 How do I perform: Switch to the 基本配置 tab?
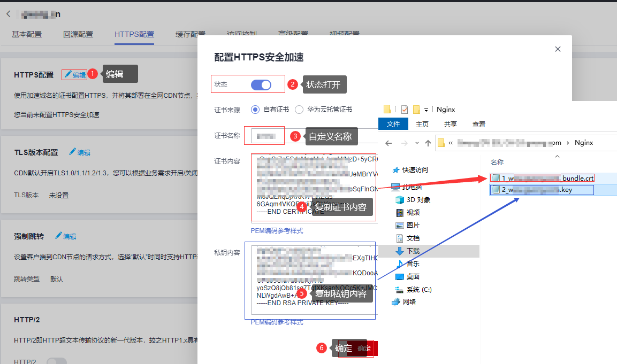coord(27,34)
